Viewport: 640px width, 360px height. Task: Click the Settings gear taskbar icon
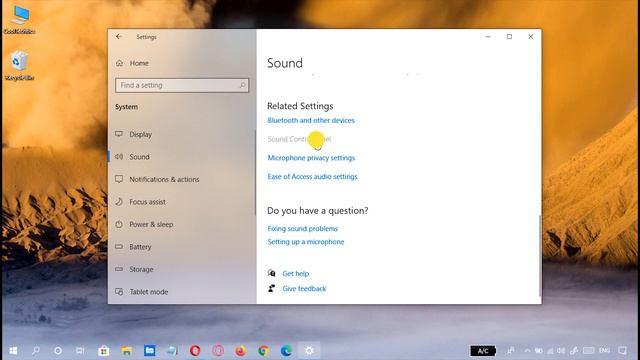pos(309,351)
